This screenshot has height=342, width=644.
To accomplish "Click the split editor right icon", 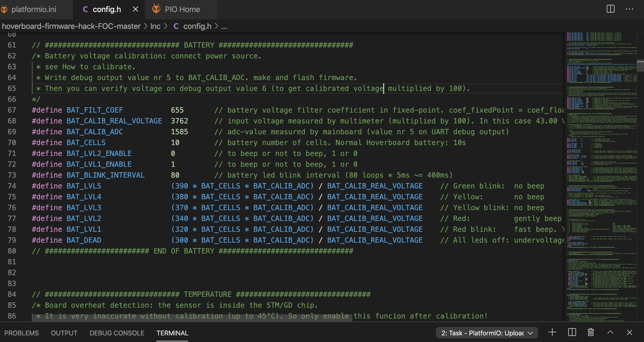I will pos(610,9).
